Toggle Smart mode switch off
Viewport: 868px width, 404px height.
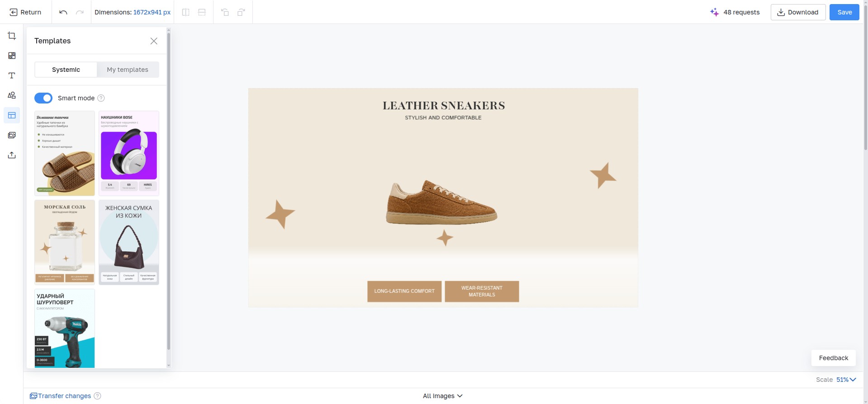click(43, 98)
